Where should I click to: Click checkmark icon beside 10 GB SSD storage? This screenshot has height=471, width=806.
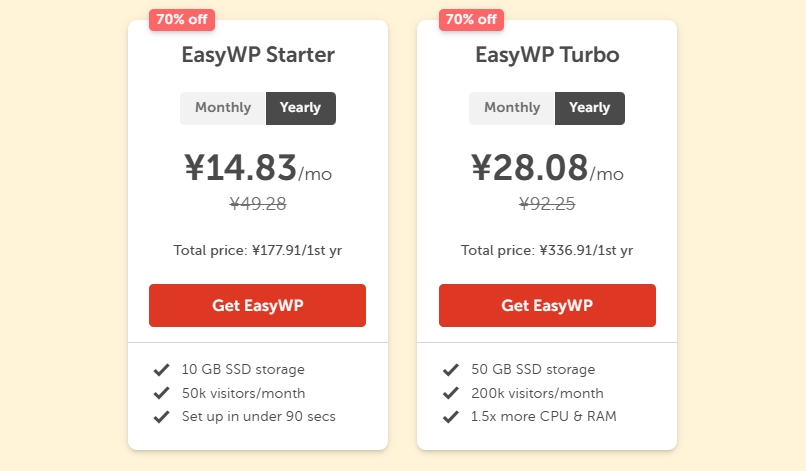click(x=160, y=370)
